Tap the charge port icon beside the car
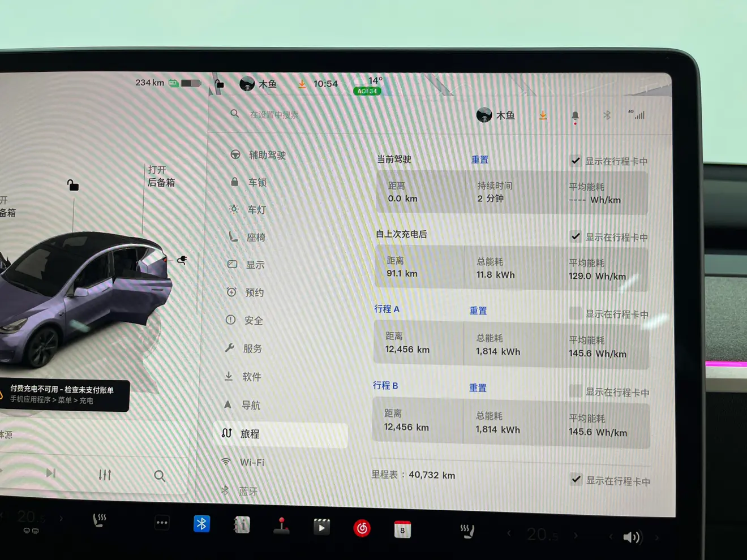 (182, 260)
